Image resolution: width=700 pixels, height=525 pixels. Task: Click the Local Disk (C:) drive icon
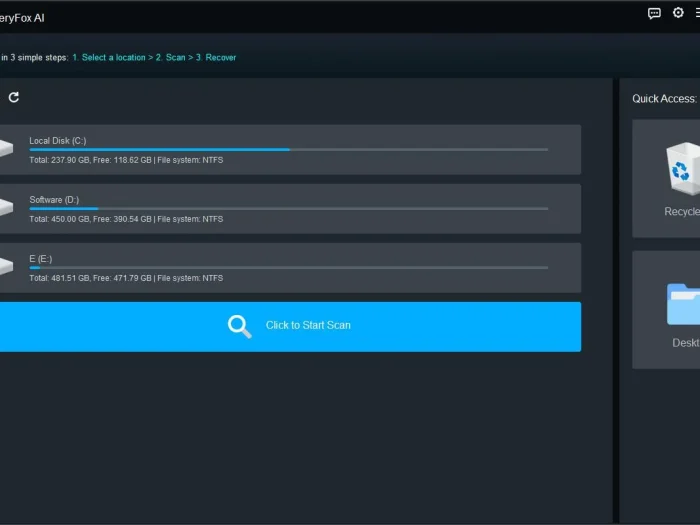[x=5, y=149]
